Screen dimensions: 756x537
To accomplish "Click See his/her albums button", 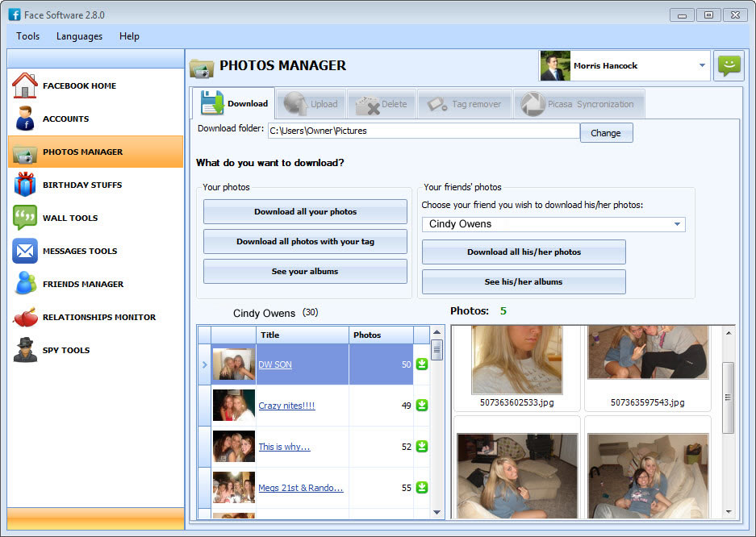I will tap(524, 281).
